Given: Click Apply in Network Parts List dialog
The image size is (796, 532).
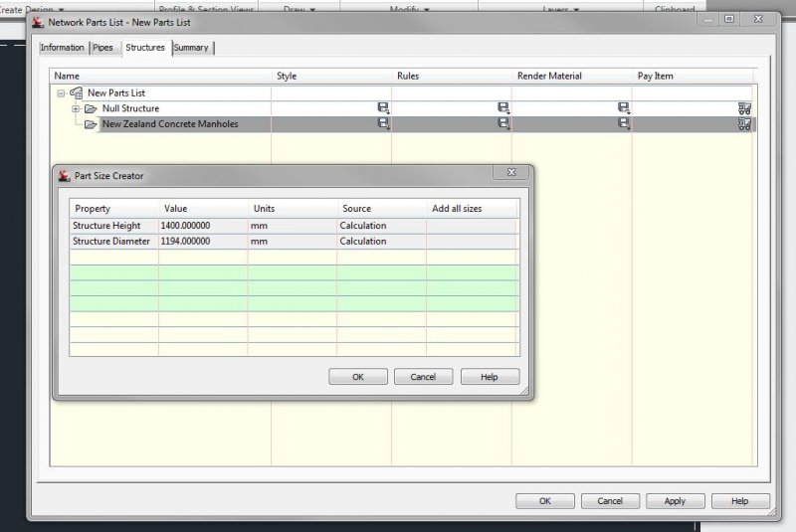Looking at the screenshot, I should click(675, 501).
